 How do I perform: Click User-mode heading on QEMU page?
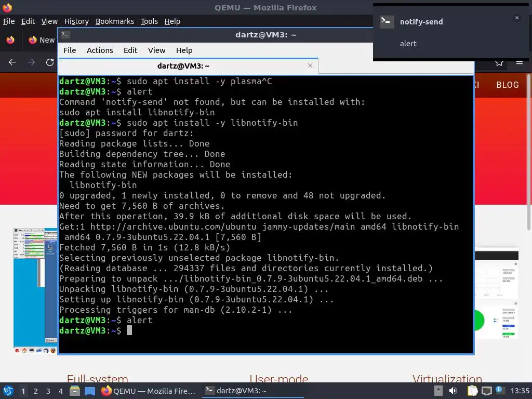coord(279,378)
